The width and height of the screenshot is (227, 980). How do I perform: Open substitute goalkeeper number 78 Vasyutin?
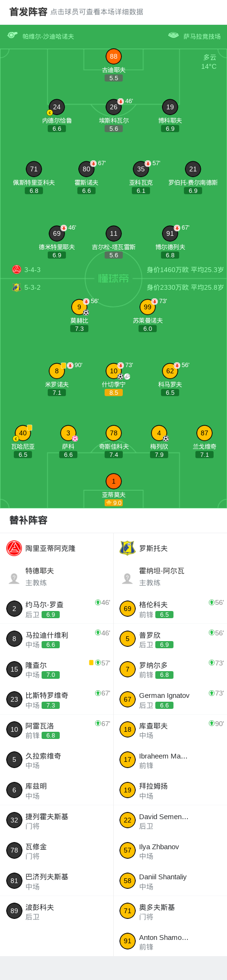tap(57, 851)
